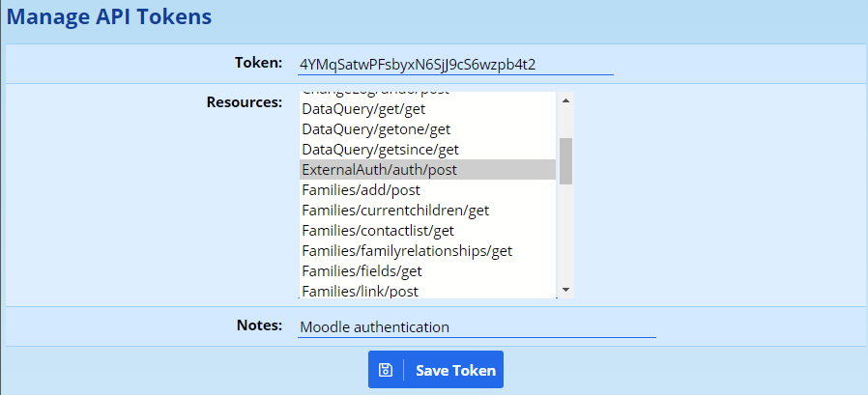This screenshot has height=395, width=868.
Task: Click the Token input field
Action: 455,64
